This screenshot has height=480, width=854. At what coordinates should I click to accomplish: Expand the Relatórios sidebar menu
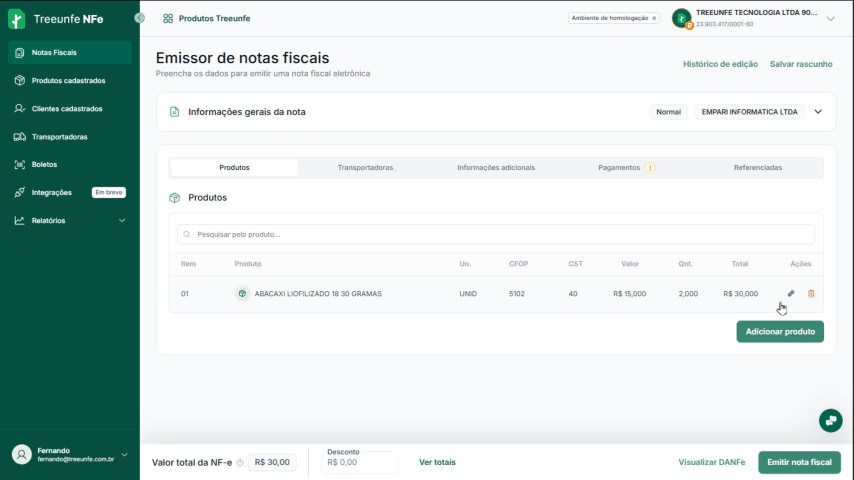pos(122,220)
